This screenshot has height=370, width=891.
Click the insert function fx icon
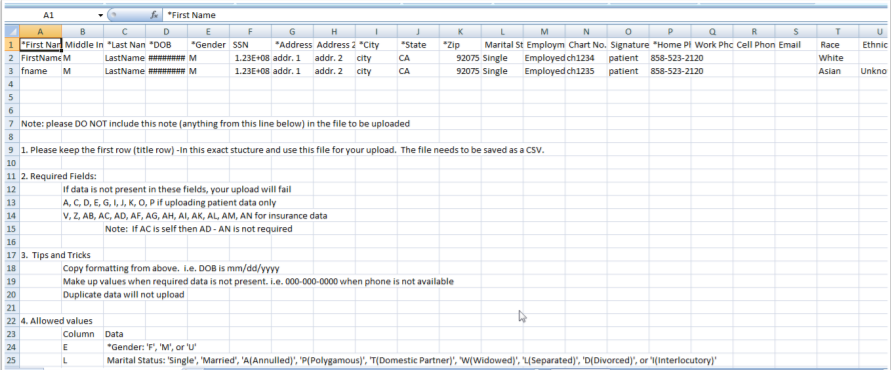(154, 15)
